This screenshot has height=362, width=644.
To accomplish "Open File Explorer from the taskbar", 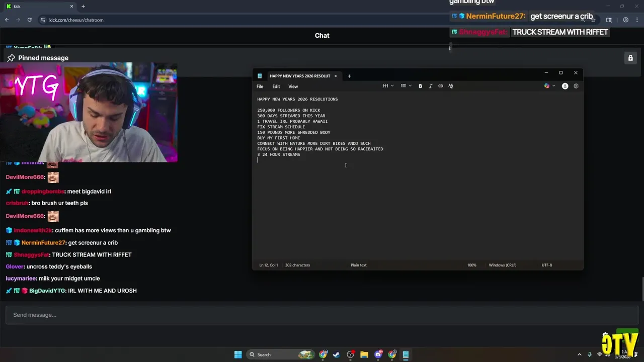I will 364,354.
